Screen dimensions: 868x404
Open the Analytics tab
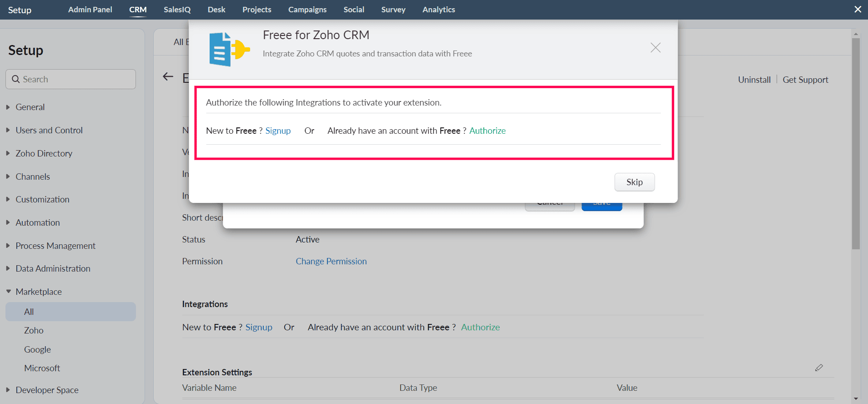(439, 10)
